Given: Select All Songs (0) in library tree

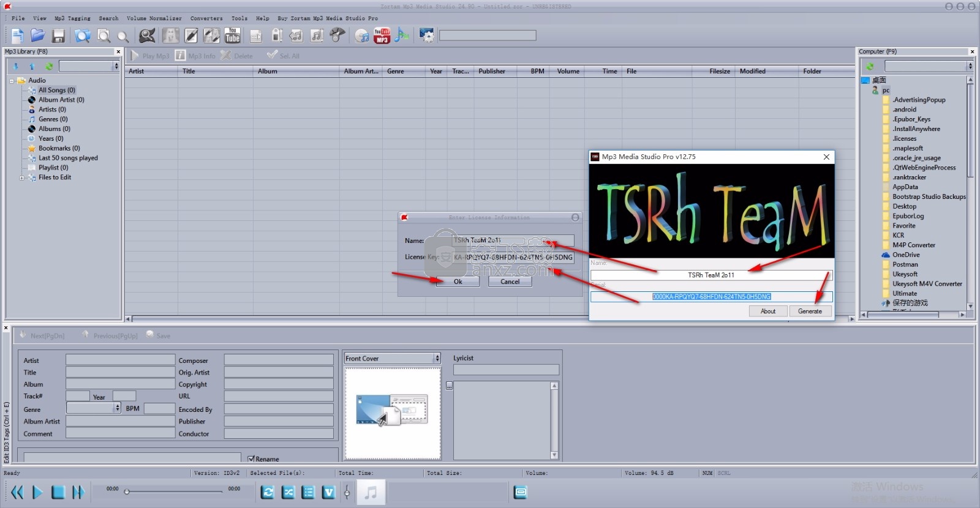Looking at the screenshot, I should 57,90.
